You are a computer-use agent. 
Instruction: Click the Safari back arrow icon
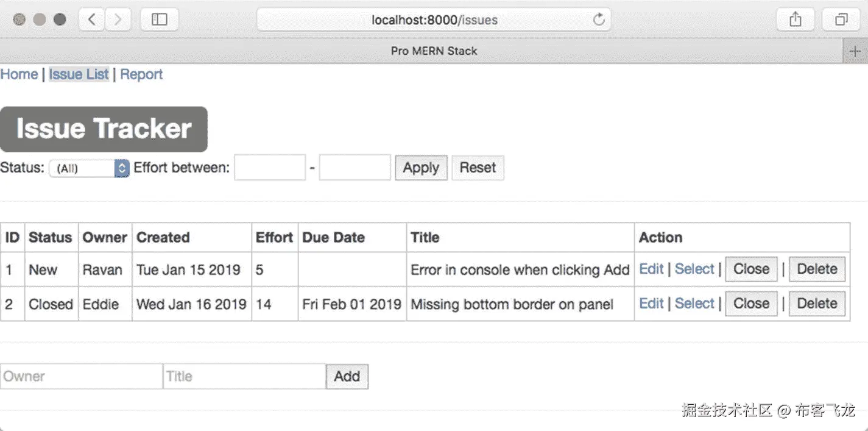click(92, 20)
